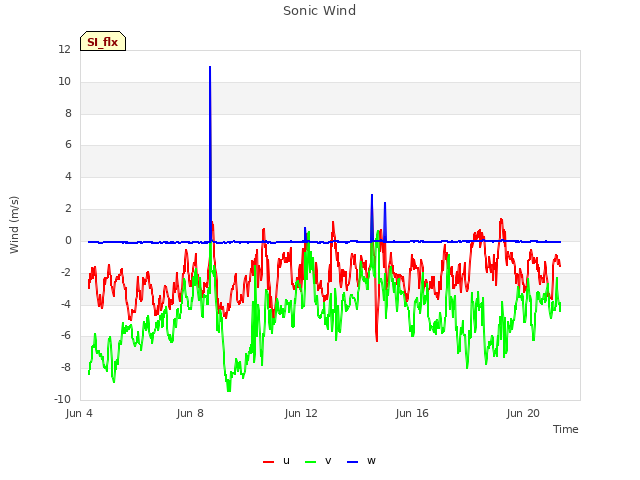Screen dimensions: 640x480
Task: Click the 8 y-axis tick label
Action: click(68, 113)
